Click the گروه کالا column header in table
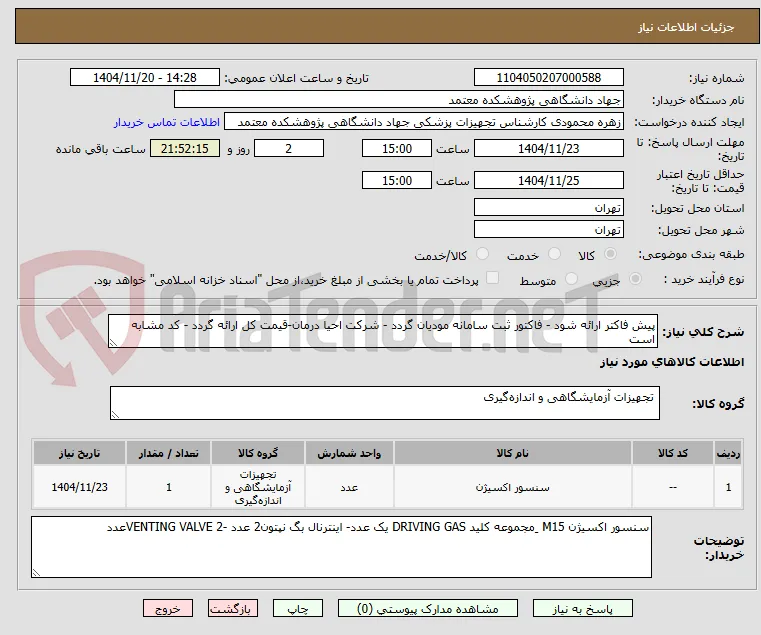Image resolution: width=761 pixels, height=635 pixels. pyautogui.click(x=258, y=453)
